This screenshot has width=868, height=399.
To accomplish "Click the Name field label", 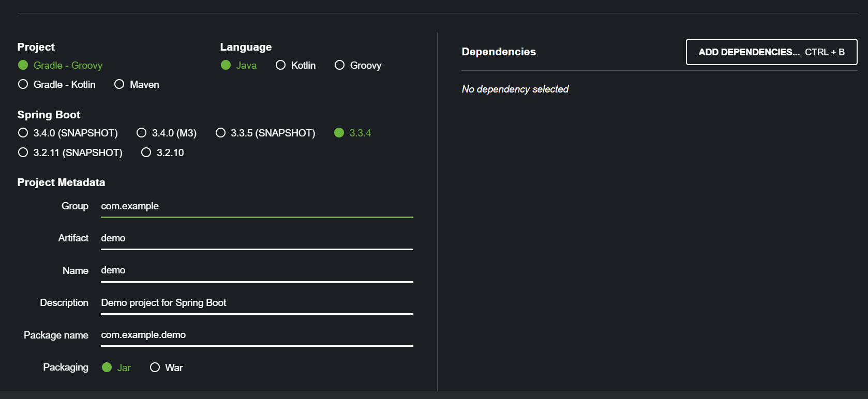I will [x=76, y=270].
